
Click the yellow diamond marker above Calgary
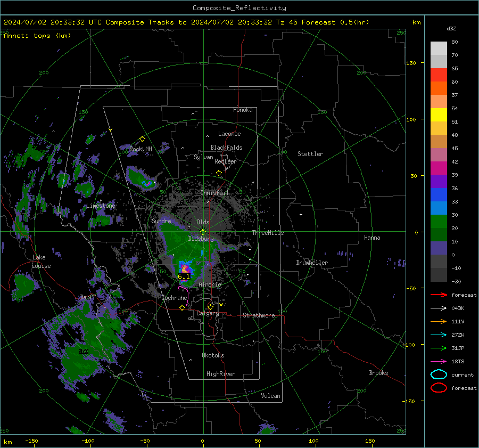point(210,307)
